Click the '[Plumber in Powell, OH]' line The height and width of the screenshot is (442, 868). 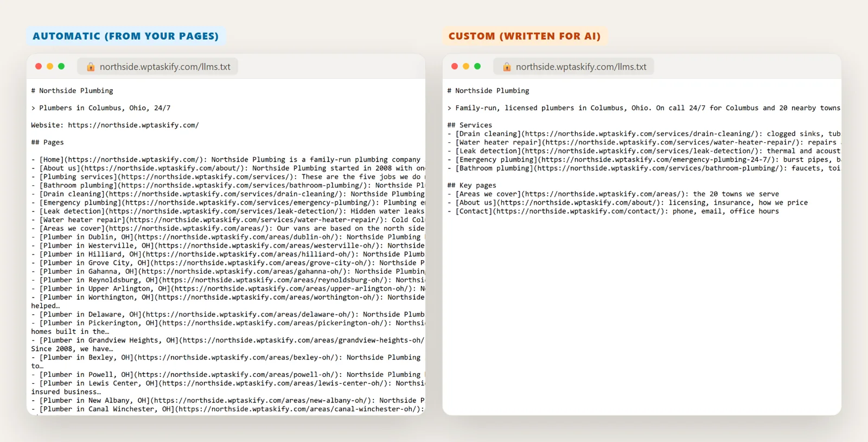tap(228, 375)
